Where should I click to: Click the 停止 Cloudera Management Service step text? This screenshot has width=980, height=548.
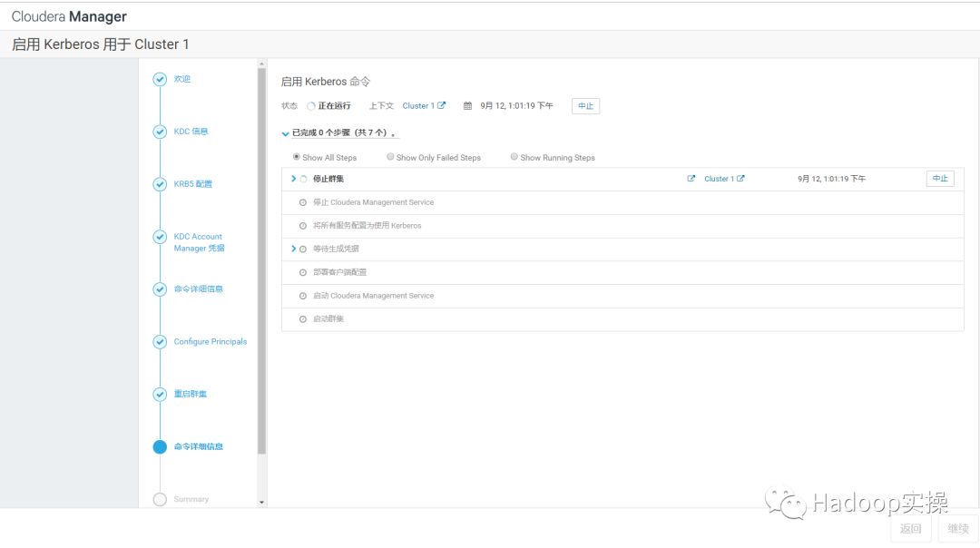tap(373, 202)
